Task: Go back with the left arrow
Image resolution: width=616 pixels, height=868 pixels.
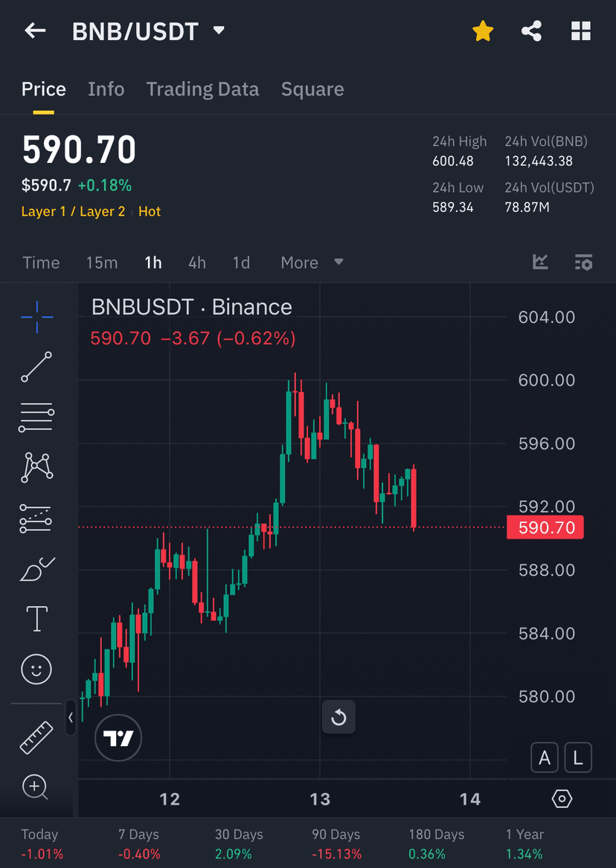Action: click(35, 30)
